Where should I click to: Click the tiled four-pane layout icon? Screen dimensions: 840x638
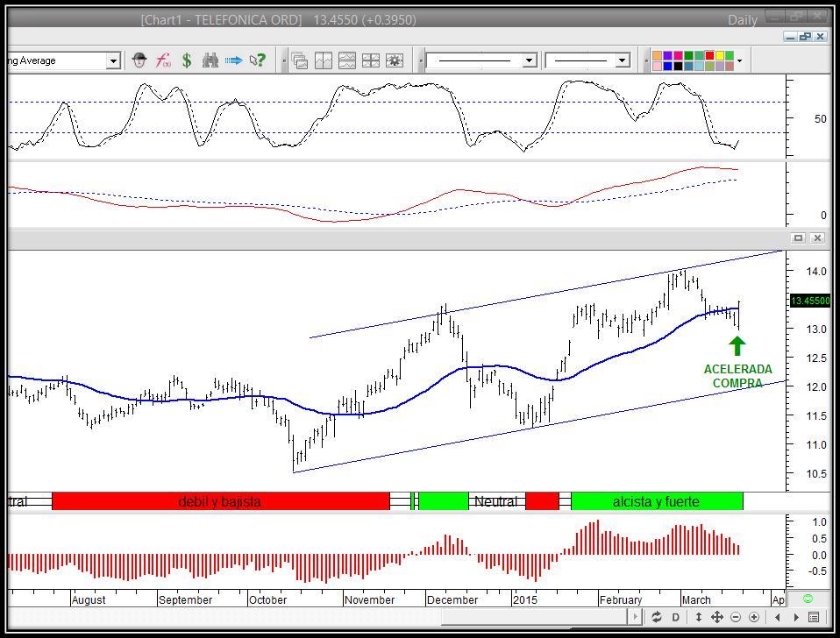click(x=371, y=60)
